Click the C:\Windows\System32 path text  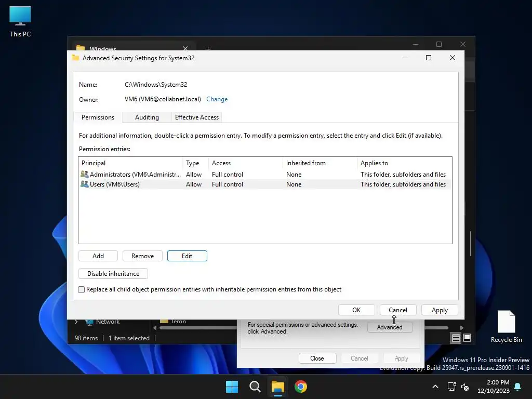pyautogui.click(x=156, y=85)
